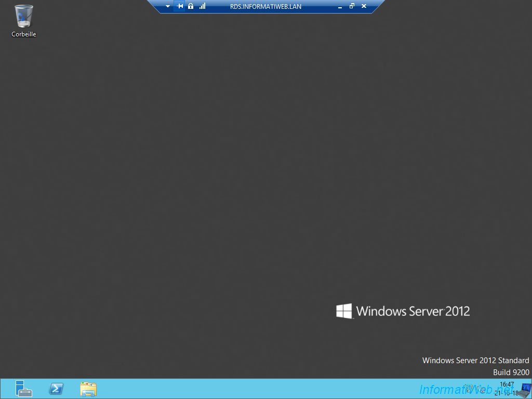Image resolution: width=532 pixels, height=399 pixels.
Task: Open the Corbeille recycle bin icon
Action: click(x=24, y=20)
